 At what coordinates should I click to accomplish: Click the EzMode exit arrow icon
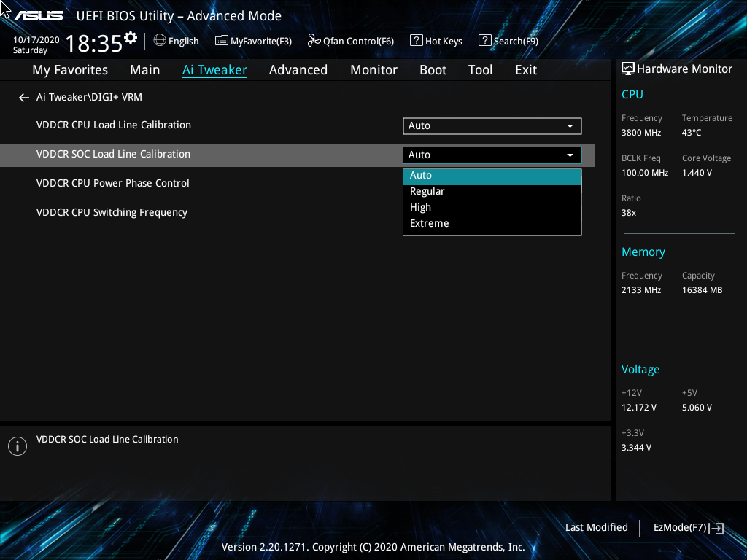point(716,528)
